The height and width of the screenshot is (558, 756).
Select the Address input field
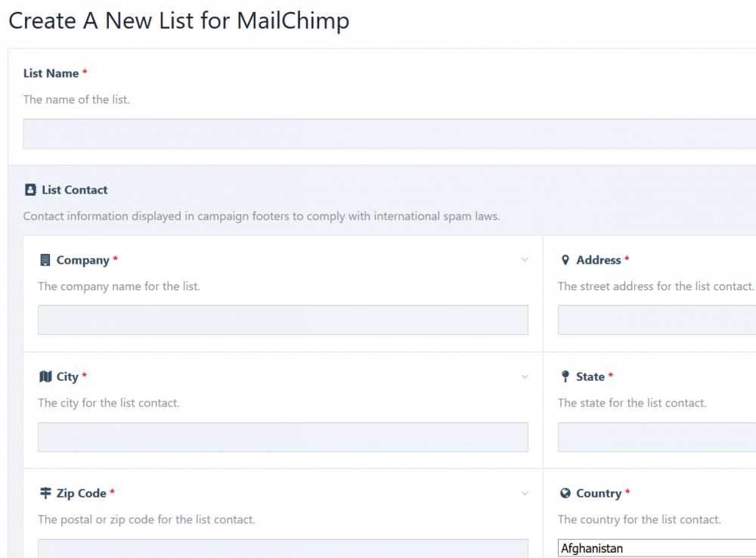pyautogui.click(x=656, y=320)
